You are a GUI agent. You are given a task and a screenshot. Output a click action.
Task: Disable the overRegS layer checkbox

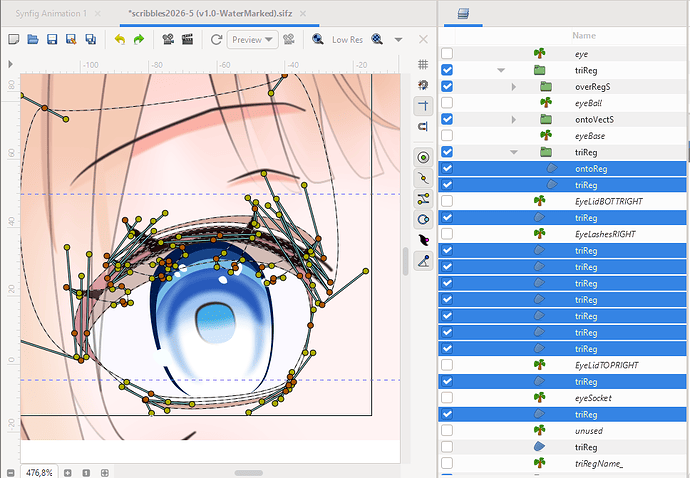coord(447,86)
